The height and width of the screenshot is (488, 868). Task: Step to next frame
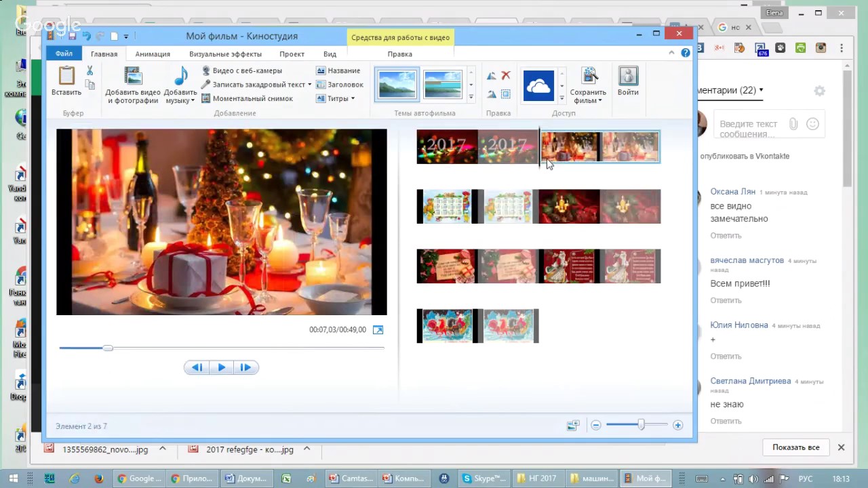[x=245, y=367]
